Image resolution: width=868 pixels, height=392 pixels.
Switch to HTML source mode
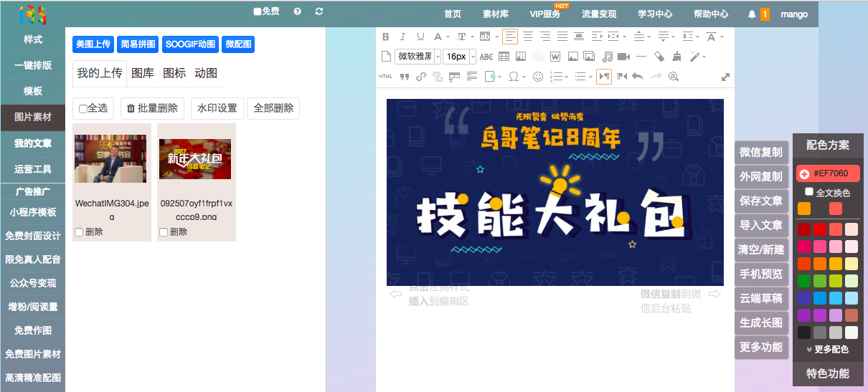click(385, 77)
